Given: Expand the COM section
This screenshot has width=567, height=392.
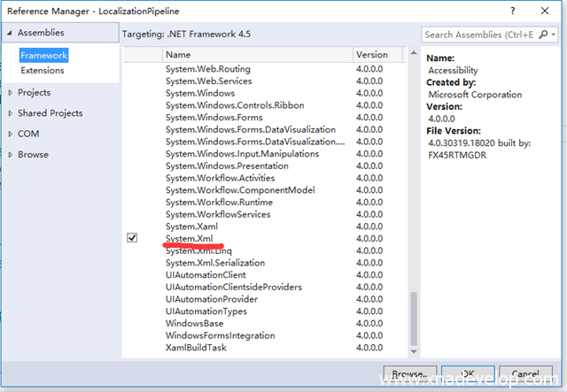Looking at the screenshot, I should [x=10, y=134].
